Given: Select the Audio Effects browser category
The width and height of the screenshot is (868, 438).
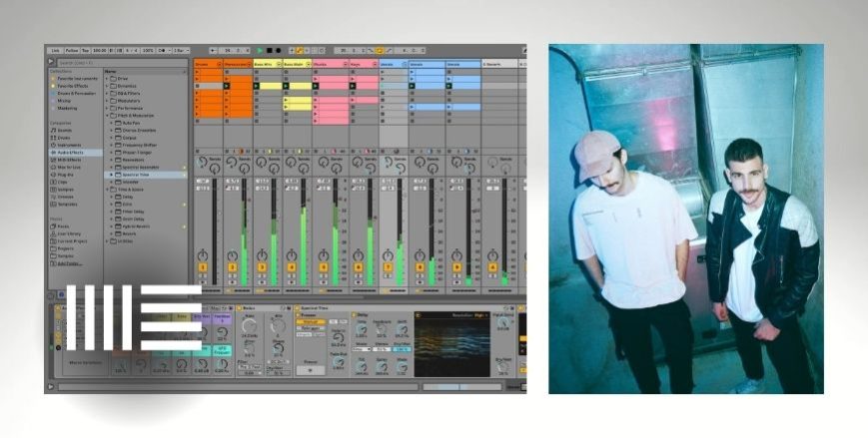Looking at the screenshot, I should click(75, 152).
